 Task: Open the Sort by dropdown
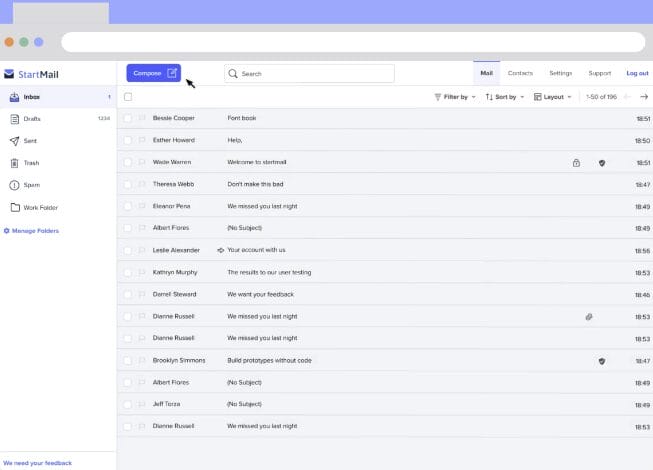pyautogui.click(x=505, y=97)
